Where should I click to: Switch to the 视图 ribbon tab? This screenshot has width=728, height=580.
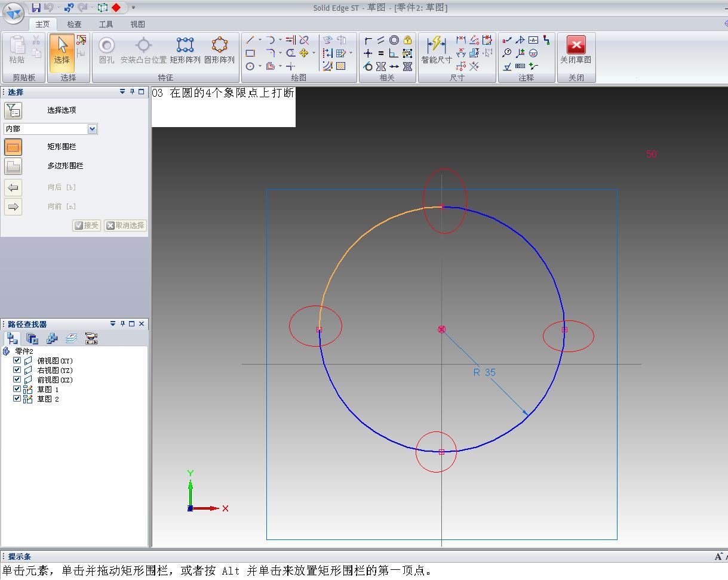pyautogui.click(x=137, y=24)
